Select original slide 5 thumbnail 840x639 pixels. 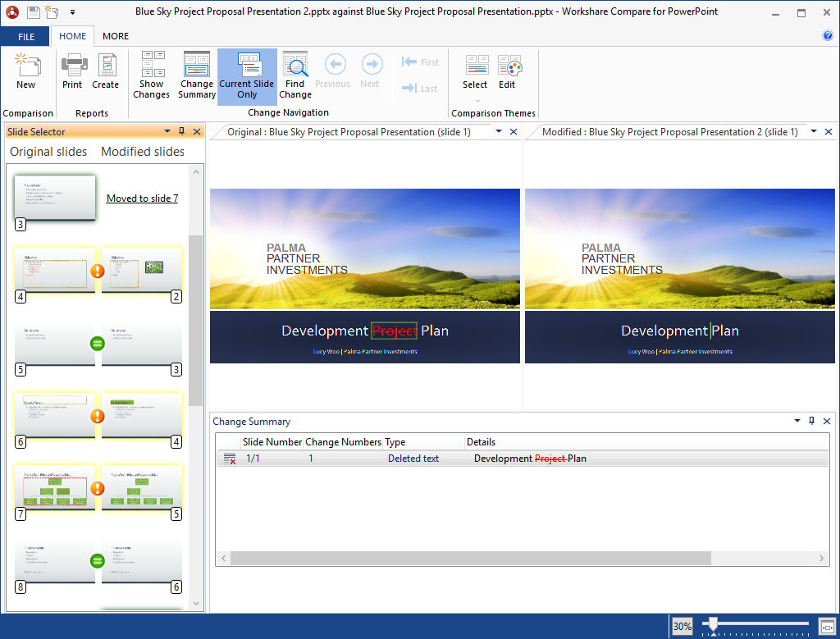55,343
